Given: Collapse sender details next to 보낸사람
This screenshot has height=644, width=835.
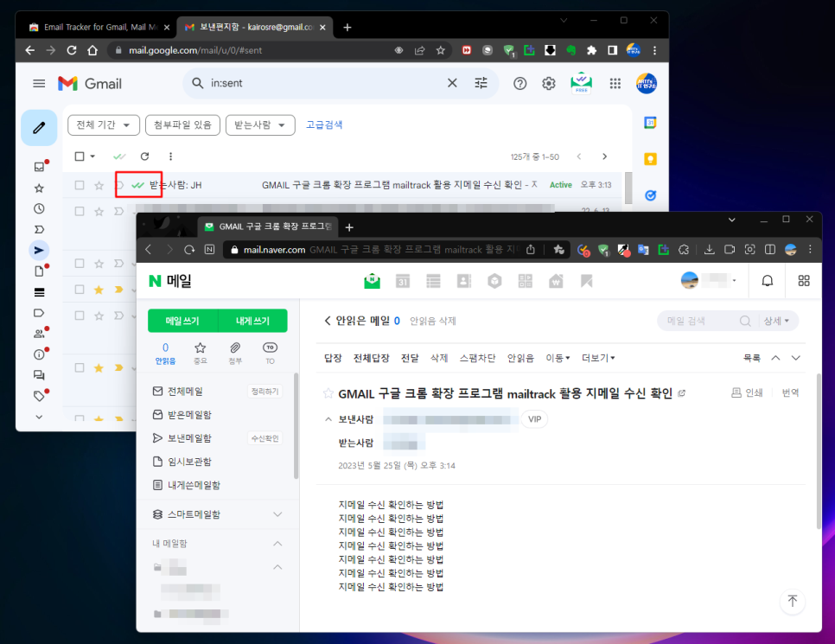Looking at the screenshot, I should pos(328,419).
